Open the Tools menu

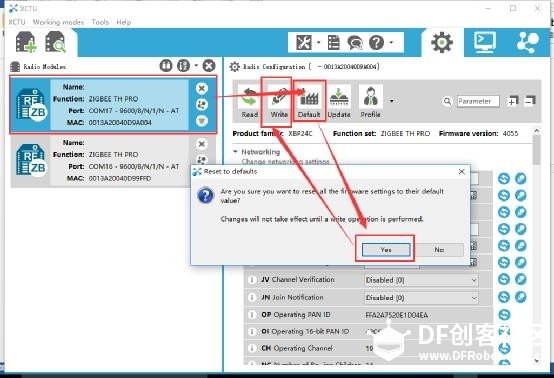pos(100,22)
